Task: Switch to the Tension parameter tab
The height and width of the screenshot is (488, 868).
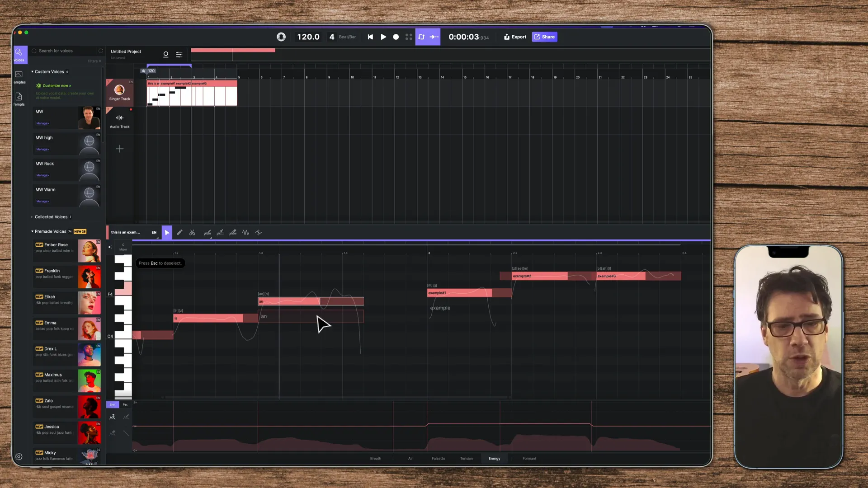Action: pyautogui.click(x=466, y=459)
